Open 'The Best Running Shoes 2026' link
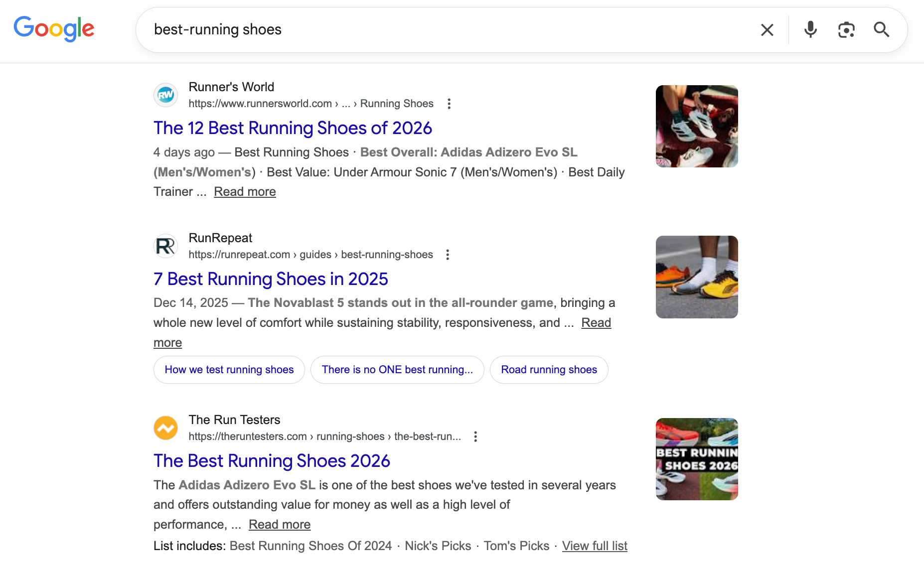The width and height of the screenshot is (924, 579). tap(272, 461)
